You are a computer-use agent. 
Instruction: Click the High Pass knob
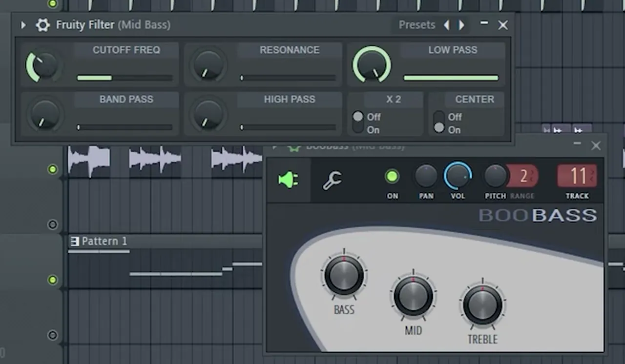click(208, 114)
